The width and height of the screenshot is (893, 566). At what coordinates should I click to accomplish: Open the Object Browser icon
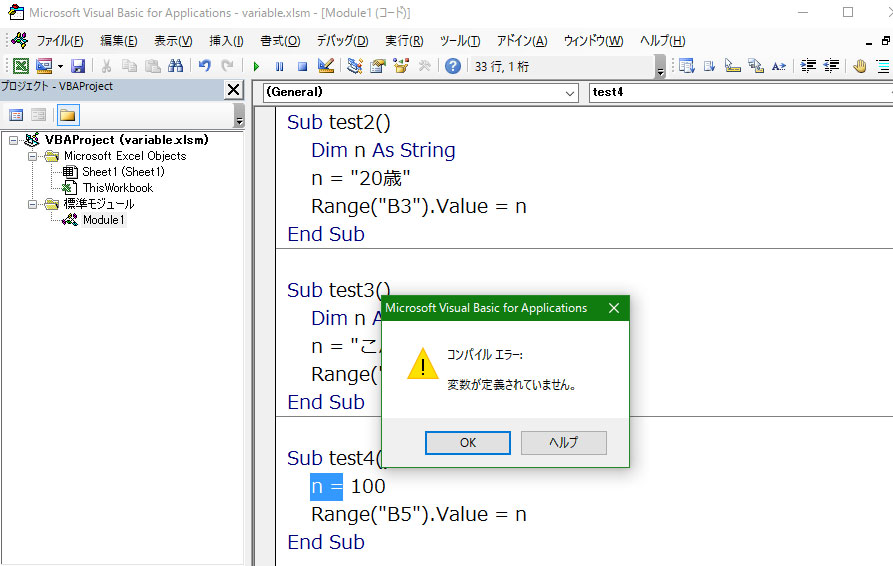pos(401,66)
